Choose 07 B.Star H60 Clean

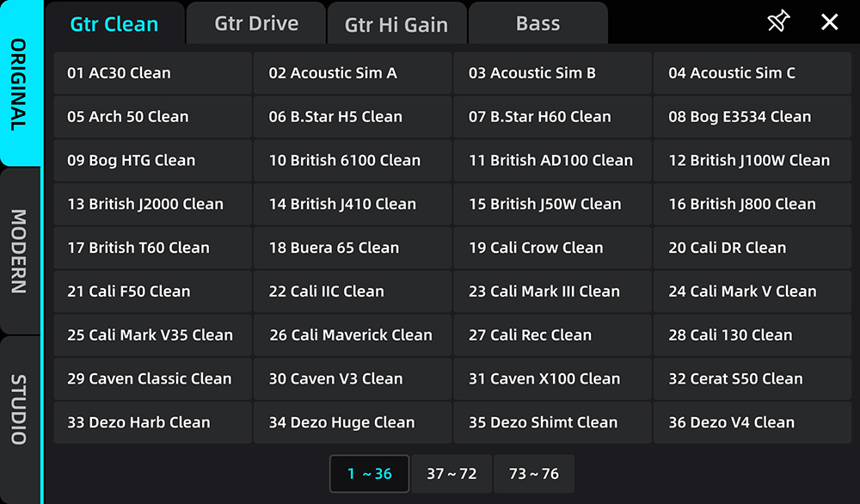tap(552, 117)
